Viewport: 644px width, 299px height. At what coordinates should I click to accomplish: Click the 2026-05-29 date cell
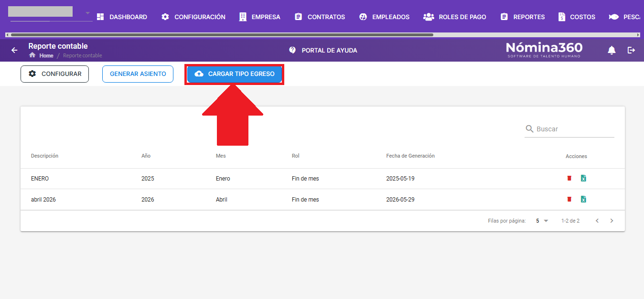click(x=400, y=200)
